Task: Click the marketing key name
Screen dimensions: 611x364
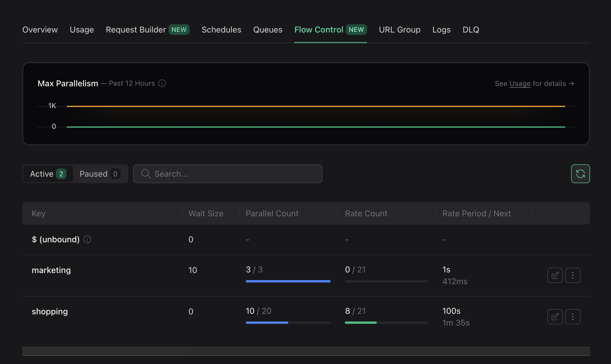Action: [x=51, y=270]
